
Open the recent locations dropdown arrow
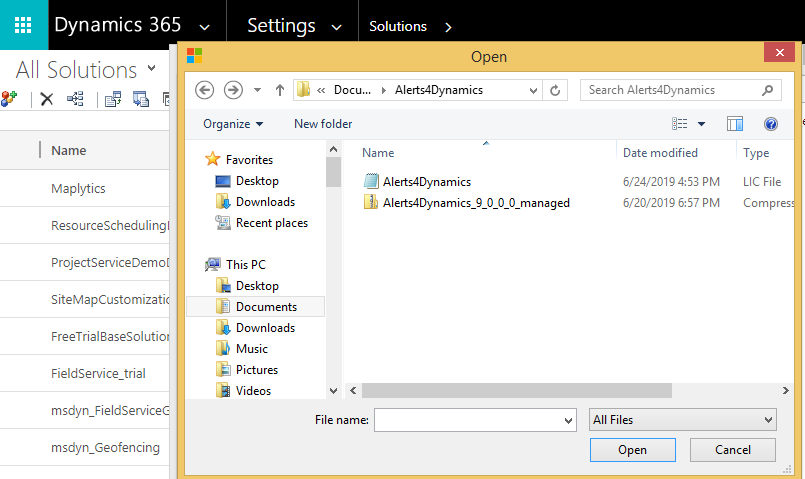pos(258,90)
